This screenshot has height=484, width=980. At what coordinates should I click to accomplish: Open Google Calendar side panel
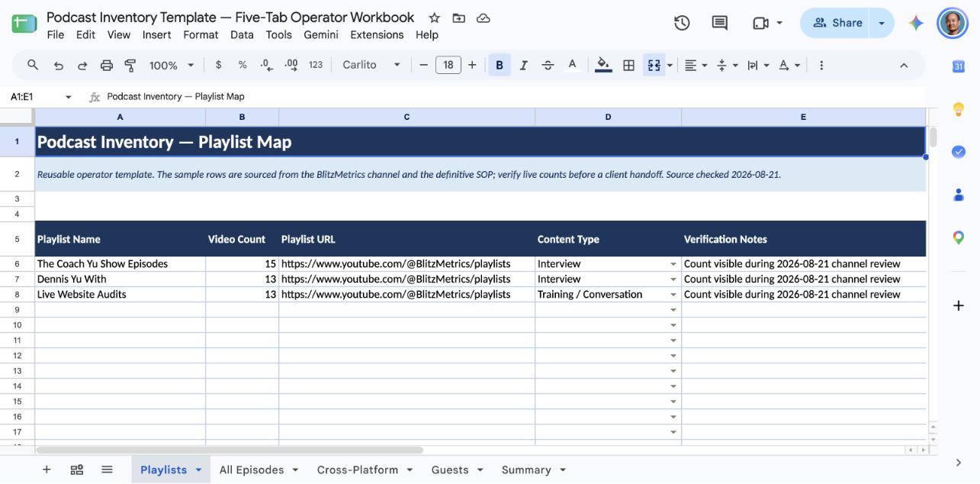[959, 66]
